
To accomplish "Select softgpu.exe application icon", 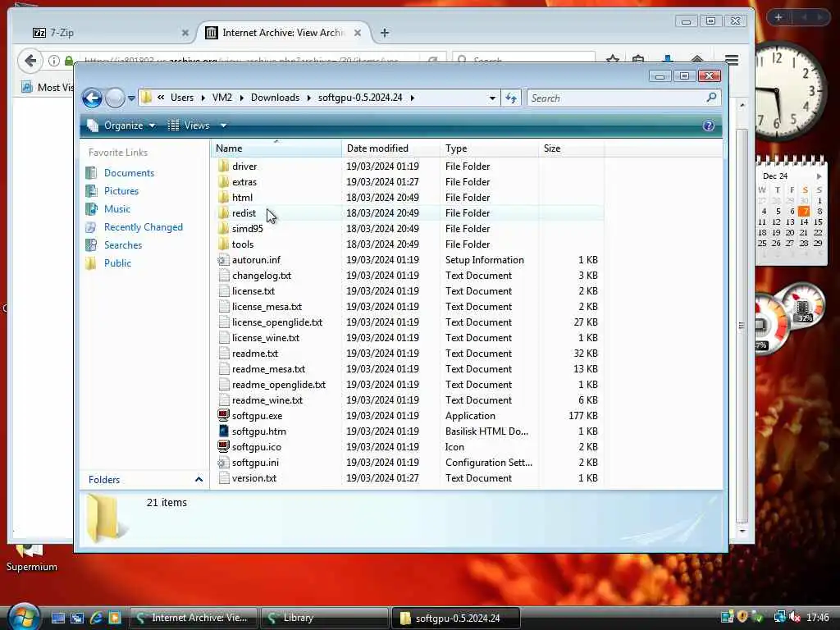I will 223,416.
